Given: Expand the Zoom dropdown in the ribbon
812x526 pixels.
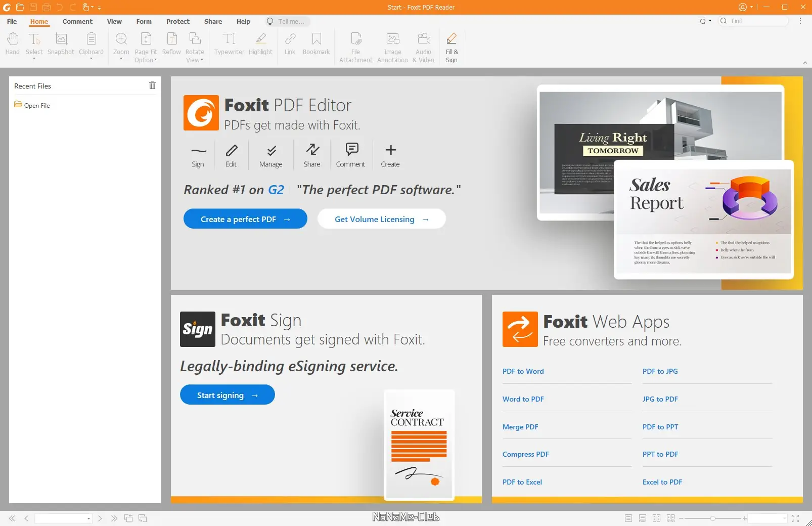Looking at the screenshot, I should click(121, 59).
